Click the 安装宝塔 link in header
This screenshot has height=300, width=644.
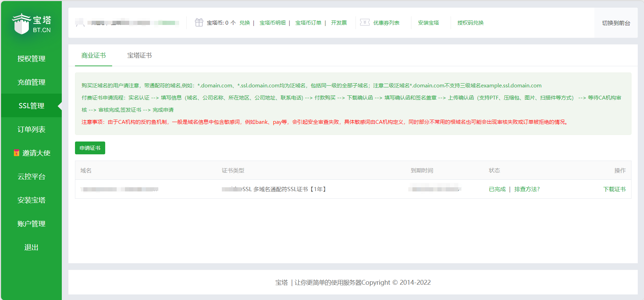tap(428, 23)
